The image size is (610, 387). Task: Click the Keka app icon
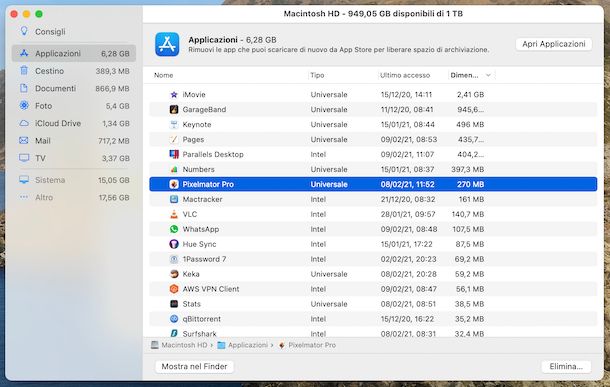[174, 274]
